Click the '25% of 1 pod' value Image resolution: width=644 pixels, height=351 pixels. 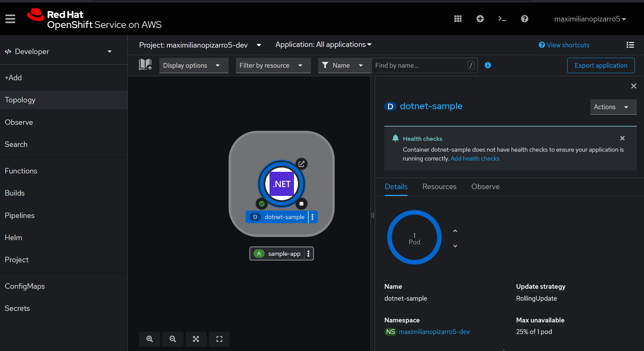[x=534, y=332]
